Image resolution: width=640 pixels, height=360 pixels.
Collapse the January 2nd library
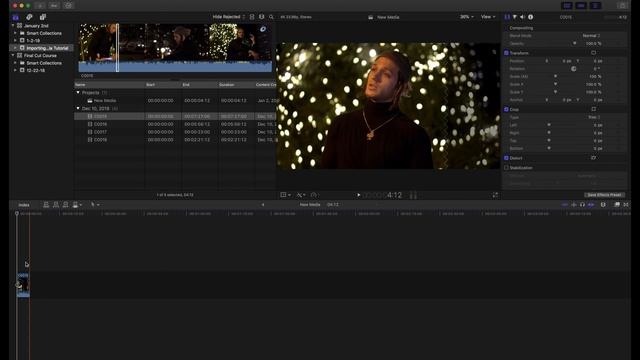pos(13,26)
